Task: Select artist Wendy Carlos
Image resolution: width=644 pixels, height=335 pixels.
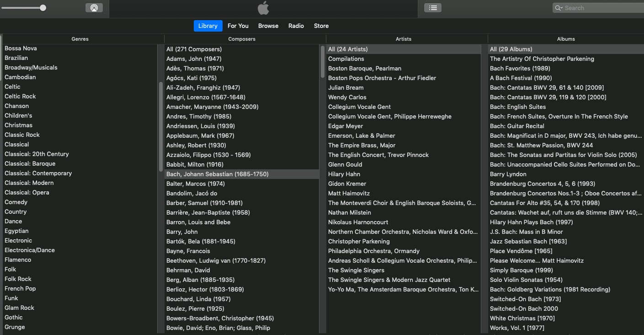Action: coord(347,97)
